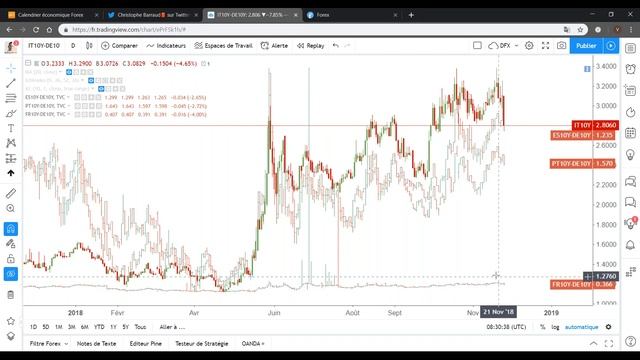Select the crosshair cursor tool

tap(11, 68)
